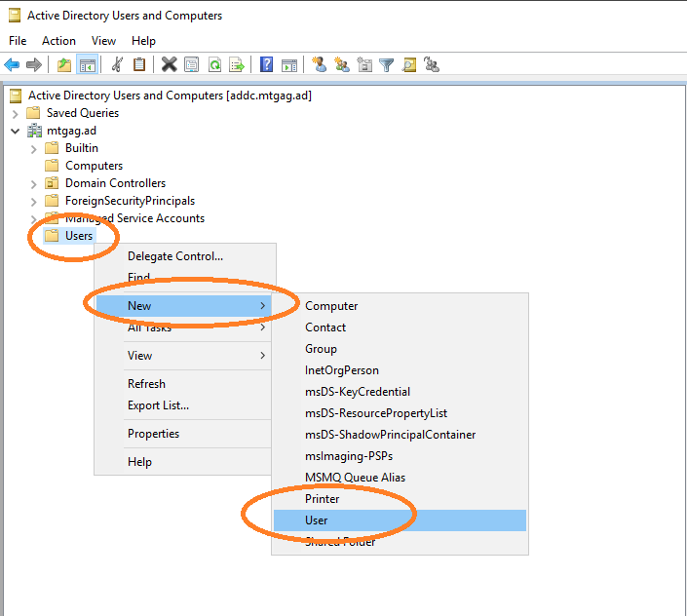
Task: Open the Action menu in the menu bar
Action: pos(58,41)
